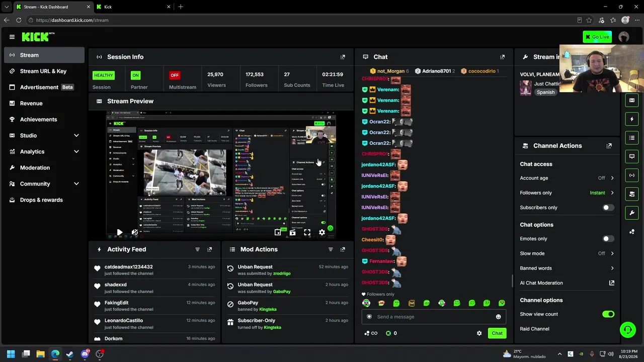
Task: Click Raid Channel
Action: (x=534, y=329)
